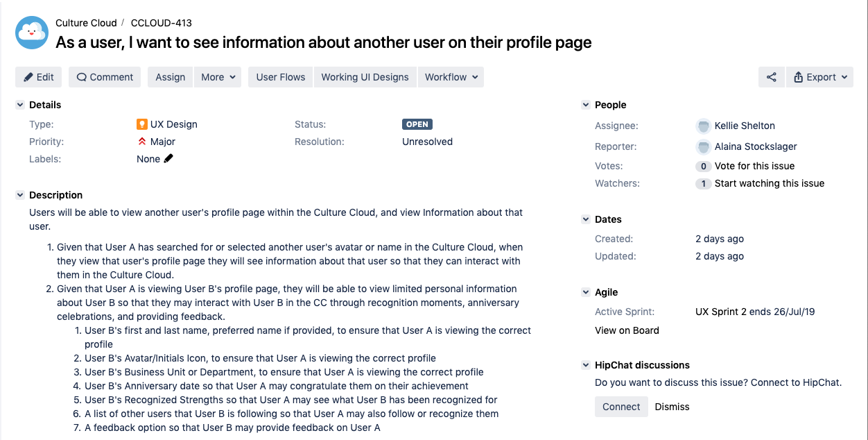Click the Working UI Designs button
Screen dimensions: 868x440
click(365, 77)
